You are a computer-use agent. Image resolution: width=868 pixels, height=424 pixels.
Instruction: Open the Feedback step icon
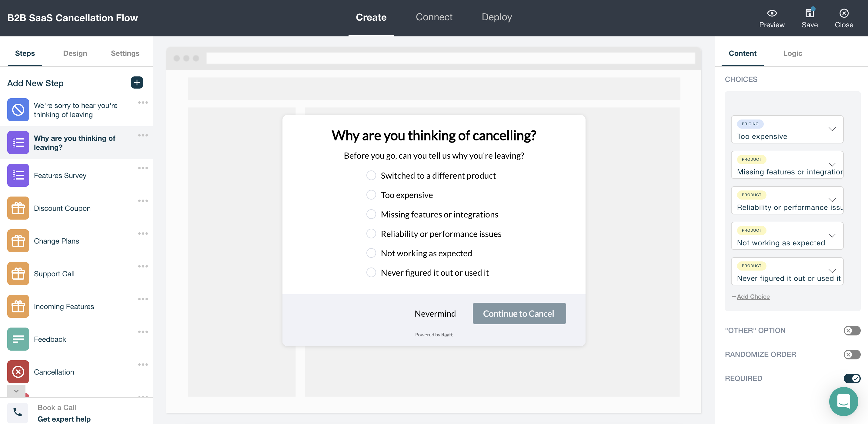pyautogui.click(x=18, y=339)
